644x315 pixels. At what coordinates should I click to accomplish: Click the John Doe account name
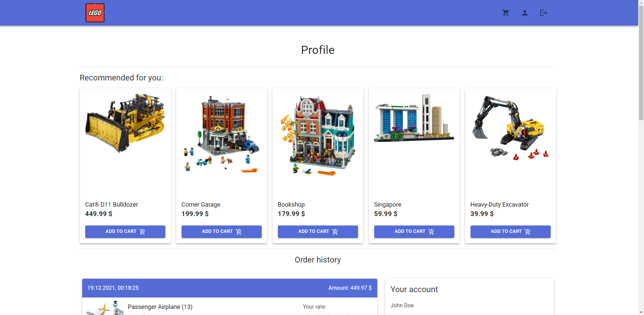click(402, 305)
